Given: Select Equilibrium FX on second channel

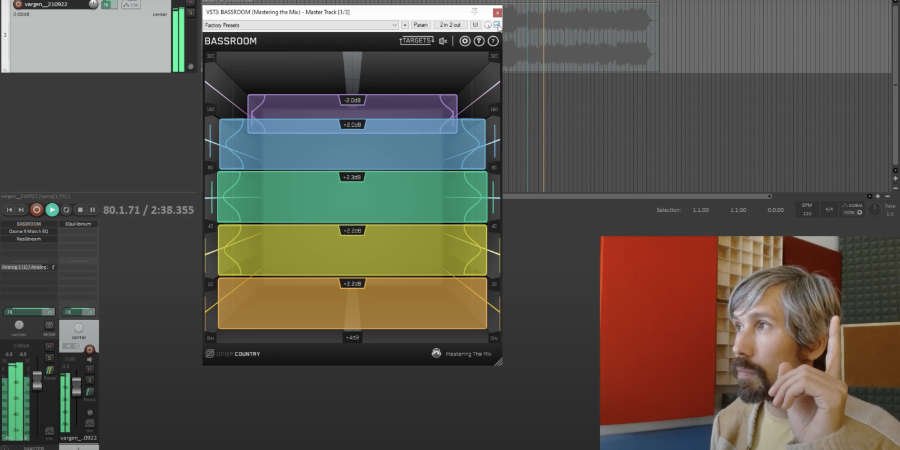Looking at the screenshot, I should coord(79,224).
